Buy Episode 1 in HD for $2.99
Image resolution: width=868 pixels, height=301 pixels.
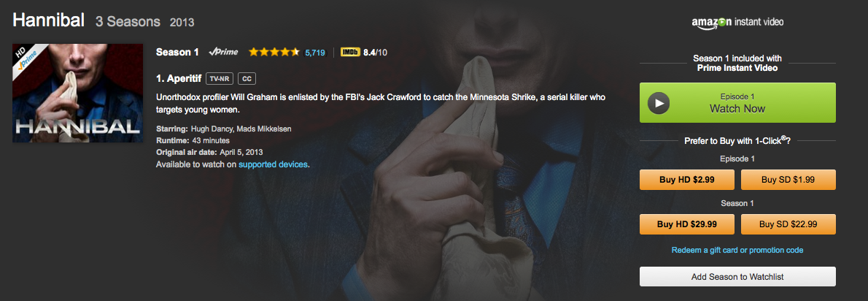(x=687, y=180)
